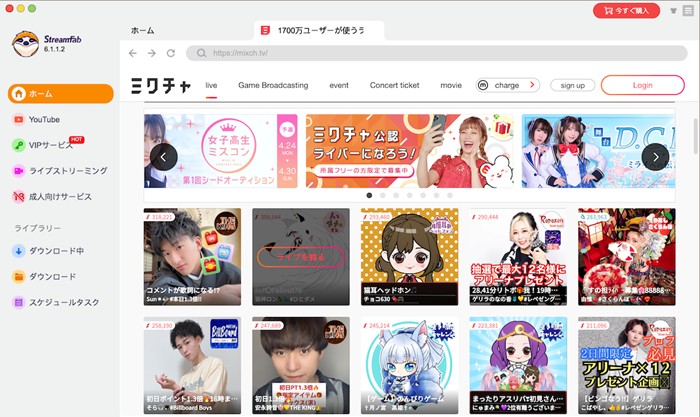Select the 1700万ユーザー browser tab
Viewport: 700px width, 417px height.
[319, 30]
